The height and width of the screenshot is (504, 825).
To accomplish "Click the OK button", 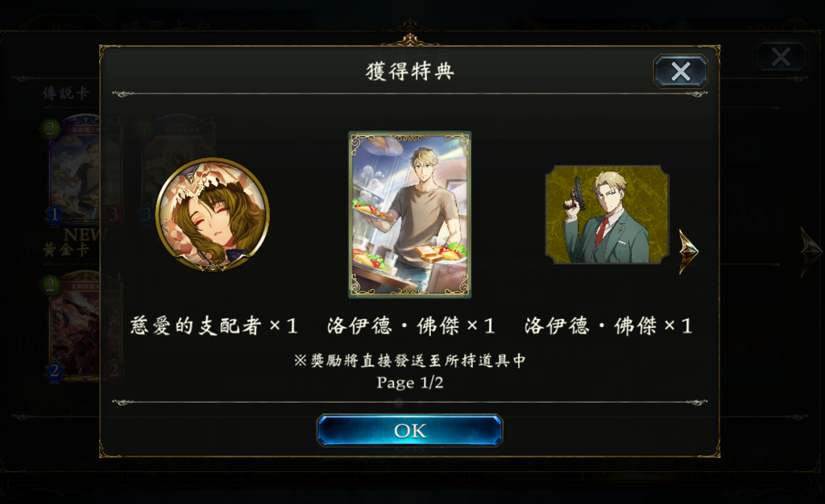I will (409, 431).
